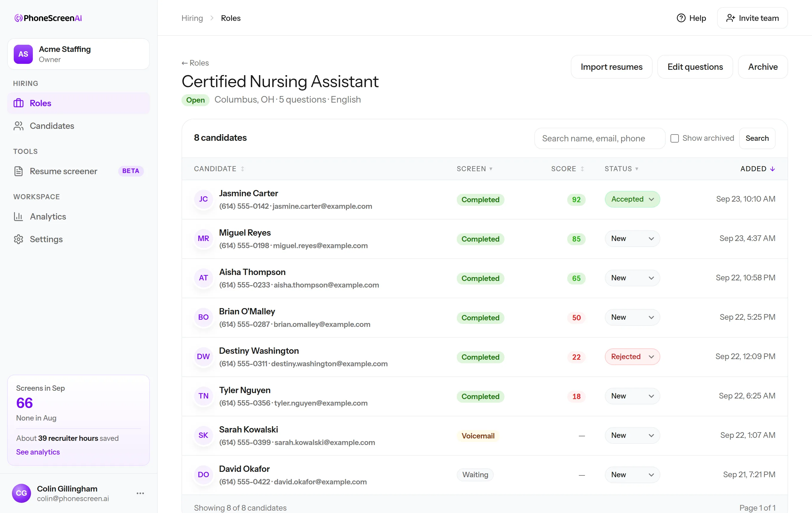Open Miguel Reyes's New status dropdown
This screenshot has width=812, height=513.
[632, 239]
